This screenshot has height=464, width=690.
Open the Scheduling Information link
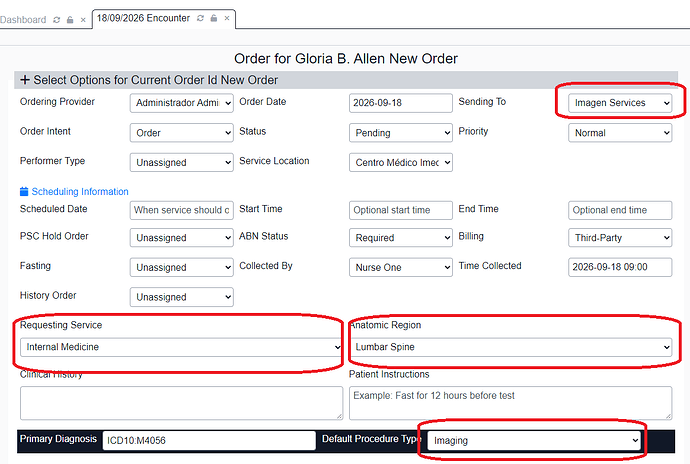coord(80,191)
